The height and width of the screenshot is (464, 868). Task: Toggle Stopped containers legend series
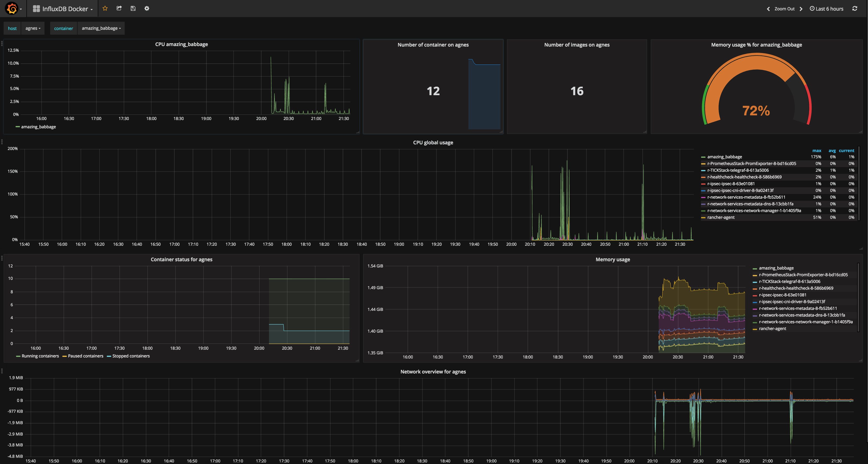coord(131,356)
